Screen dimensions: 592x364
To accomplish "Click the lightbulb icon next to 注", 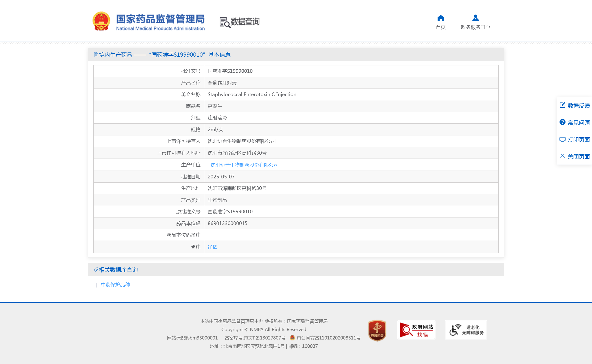I will pyautogui.click(x=193, y=247).
